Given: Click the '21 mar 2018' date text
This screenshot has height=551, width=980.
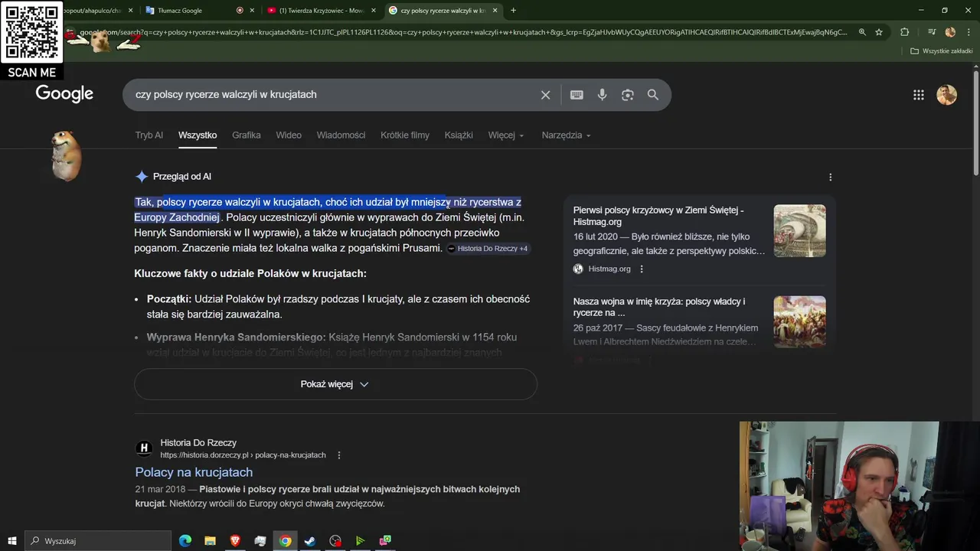Looking at the screenshot, I should pyautogui.click(x=161, y=489).
